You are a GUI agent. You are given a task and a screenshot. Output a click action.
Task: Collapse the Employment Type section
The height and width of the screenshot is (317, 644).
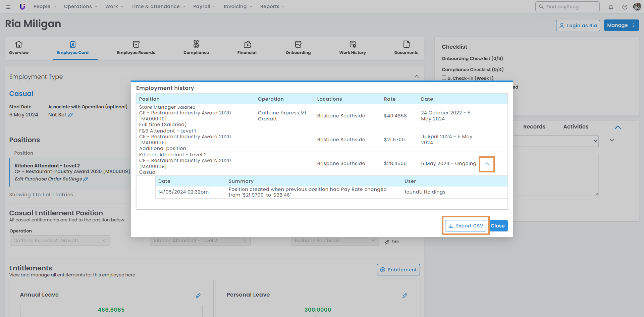coord(417,76)
